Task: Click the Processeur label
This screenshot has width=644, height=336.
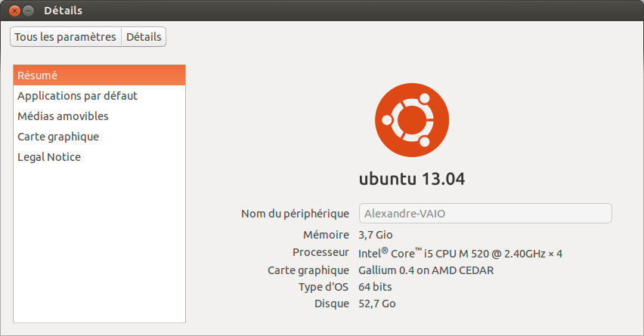Action: pos(320,252)
